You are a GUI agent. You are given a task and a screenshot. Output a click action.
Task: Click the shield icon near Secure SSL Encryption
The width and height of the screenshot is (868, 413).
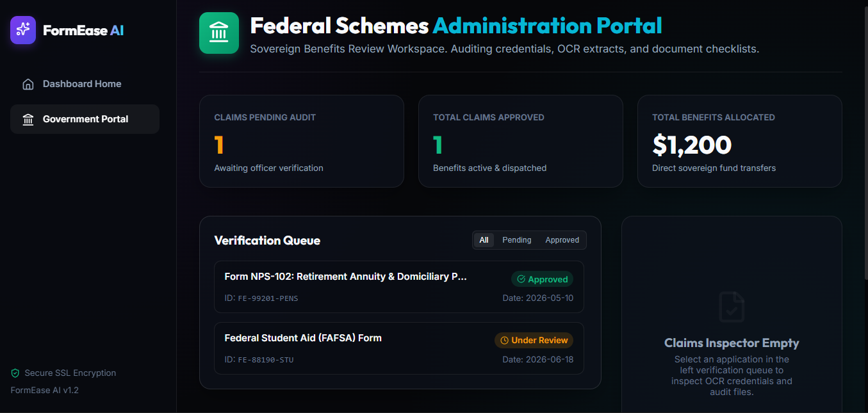[x=15, y=373]
